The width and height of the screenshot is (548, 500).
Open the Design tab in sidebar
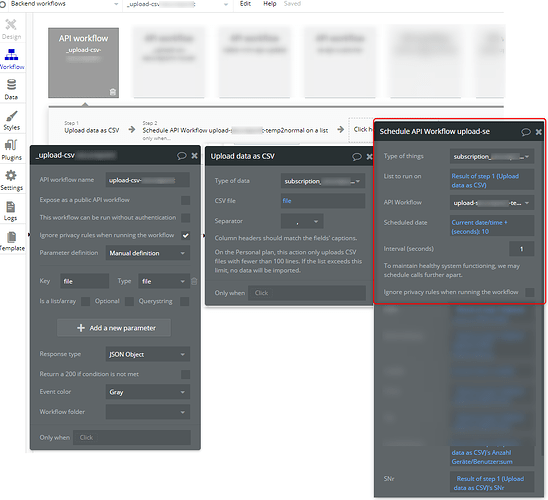tap(11, 29)
